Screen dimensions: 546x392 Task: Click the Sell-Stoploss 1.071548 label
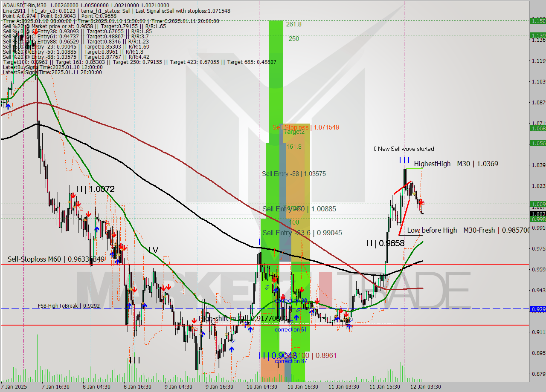[306, 127]
